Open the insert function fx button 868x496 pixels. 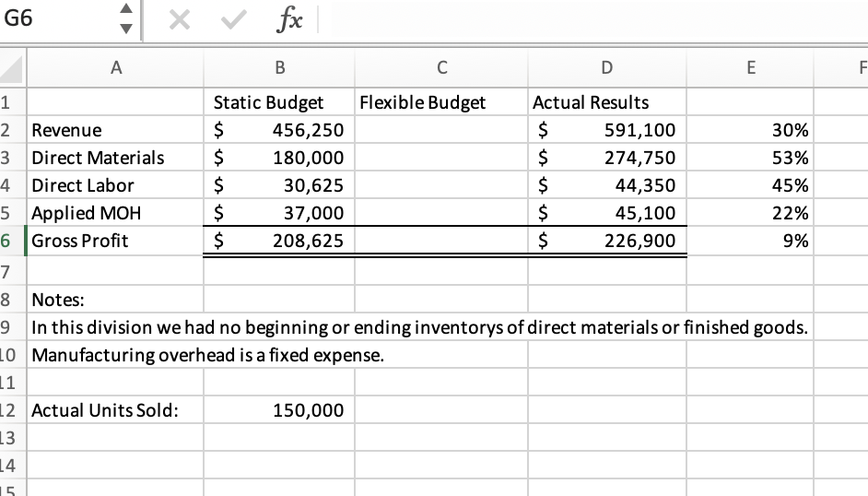point(289,20)
